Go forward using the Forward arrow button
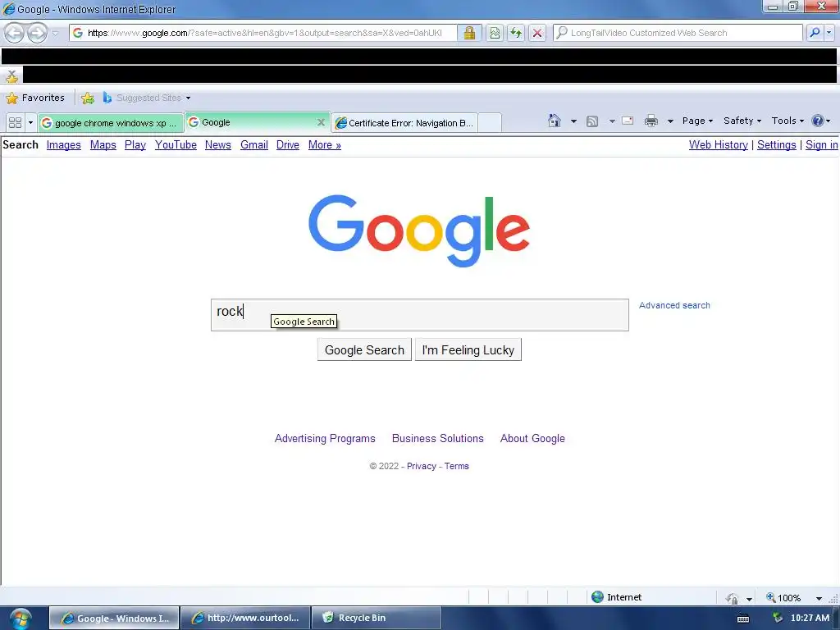840x630 pixels. [37, 33]
